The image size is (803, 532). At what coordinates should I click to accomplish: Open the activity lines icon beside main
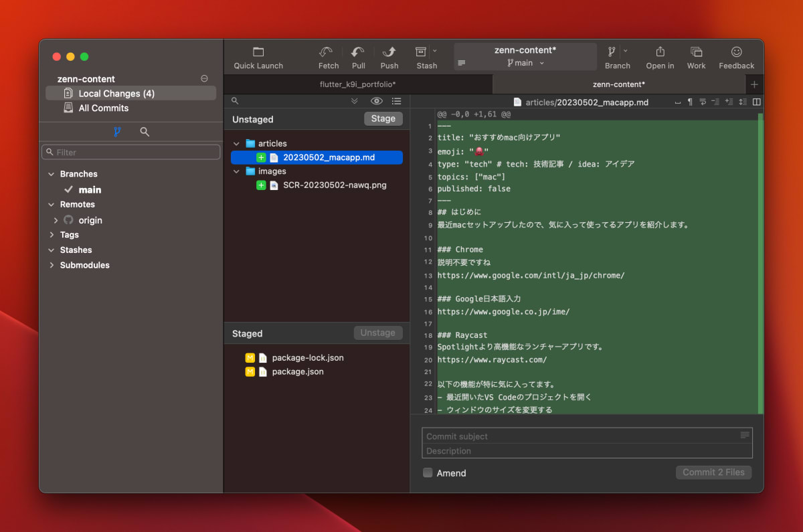point(461,63)
